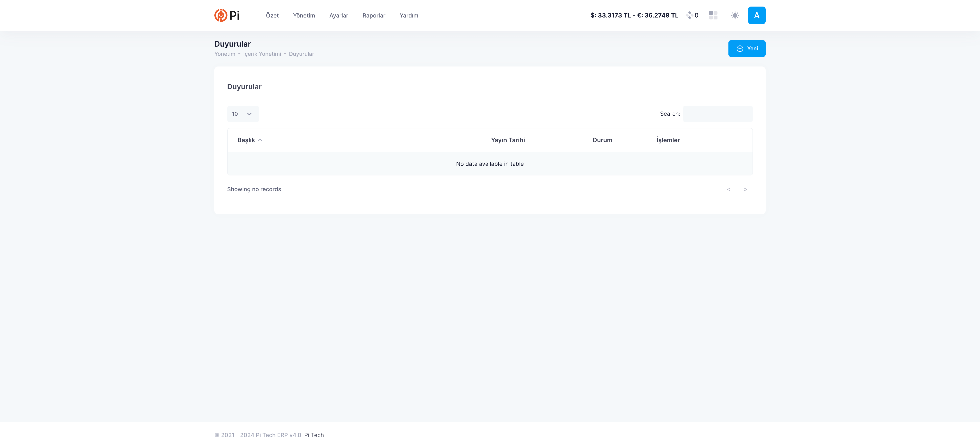Click the Pi Tech footer link
Screen dimensions: 980x448
(314, 435)
